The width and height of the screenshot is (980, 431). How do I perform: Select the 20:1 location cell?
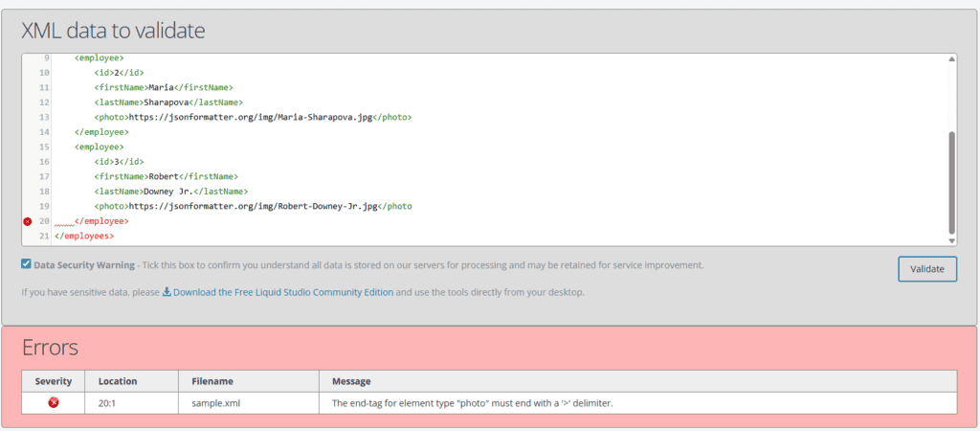(132, 403)
